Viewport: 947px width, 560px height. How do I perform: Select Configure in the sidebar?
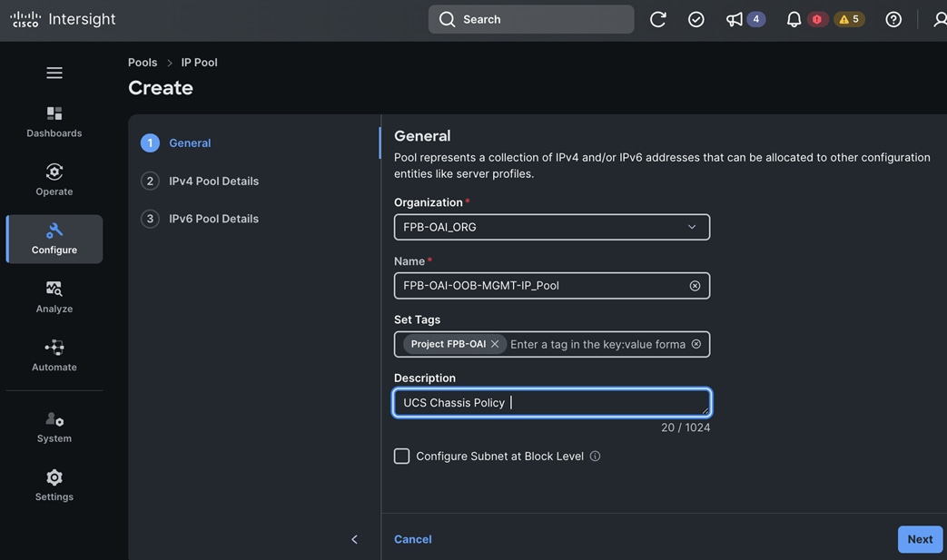point(54,239)
